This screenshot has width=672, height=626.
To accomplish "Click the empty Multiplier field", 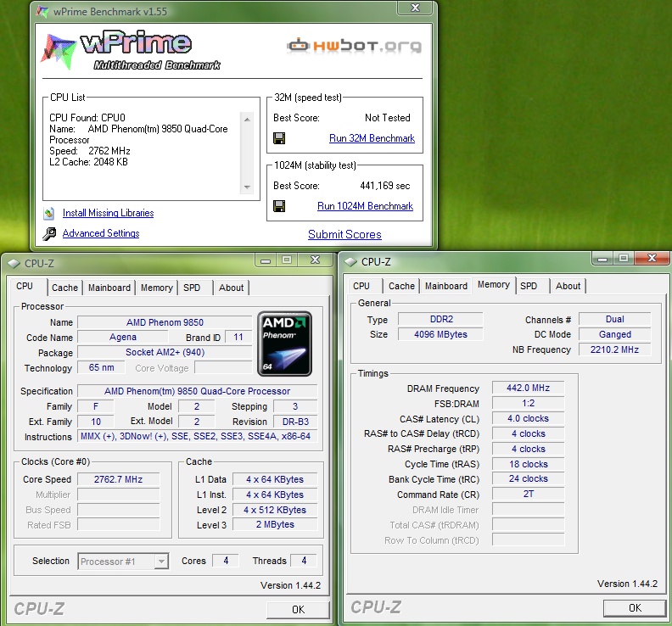I will [118, 495].
